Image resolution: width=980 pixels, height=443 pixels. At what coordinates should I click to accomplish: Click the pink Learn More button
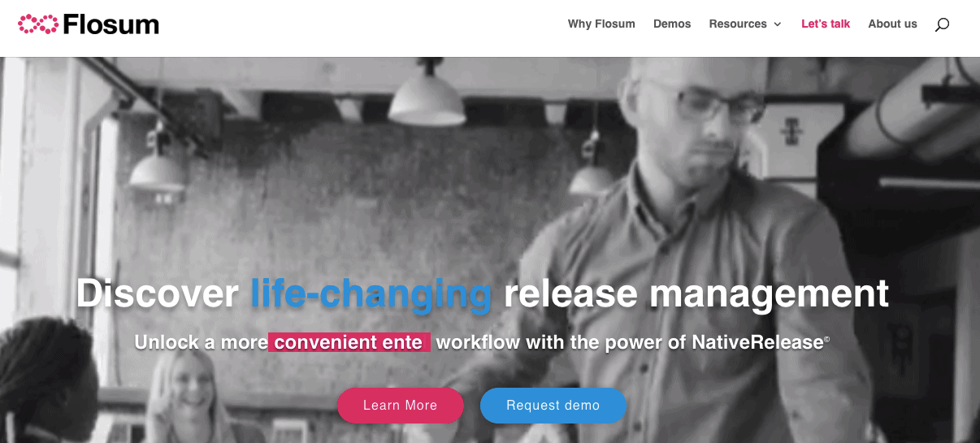[401, 406]
